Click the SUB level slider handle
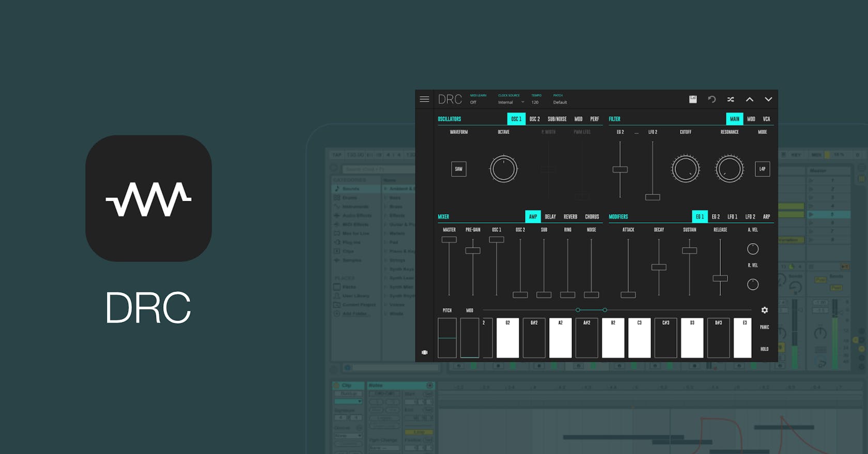 [x=544, y=295]
